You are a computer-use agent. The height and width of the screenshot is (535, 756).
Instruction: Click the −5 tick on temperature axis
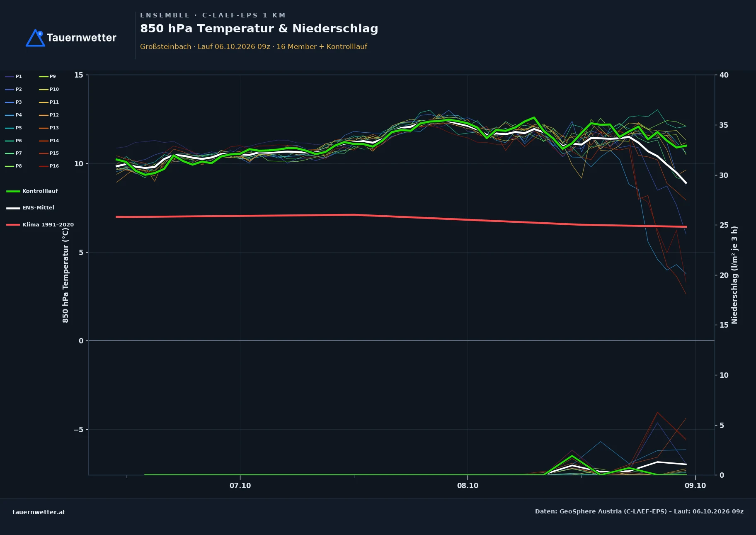(x=78, y=430)
